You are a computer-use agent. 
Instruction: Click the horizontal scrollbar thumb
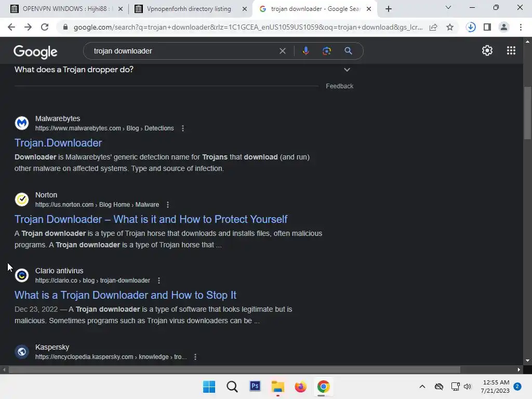coord(234,369)
